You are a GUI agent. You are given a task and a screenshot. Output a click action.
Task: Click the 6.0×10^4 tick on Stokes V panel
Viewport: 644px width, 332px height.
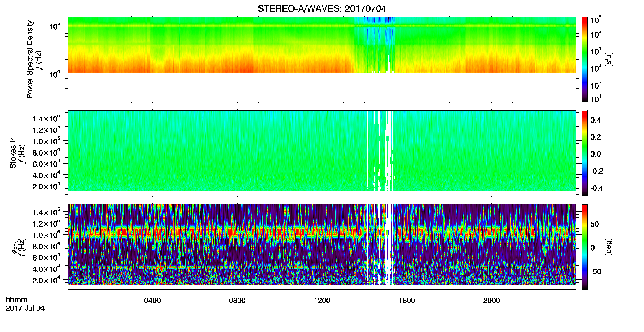[46, 164]
